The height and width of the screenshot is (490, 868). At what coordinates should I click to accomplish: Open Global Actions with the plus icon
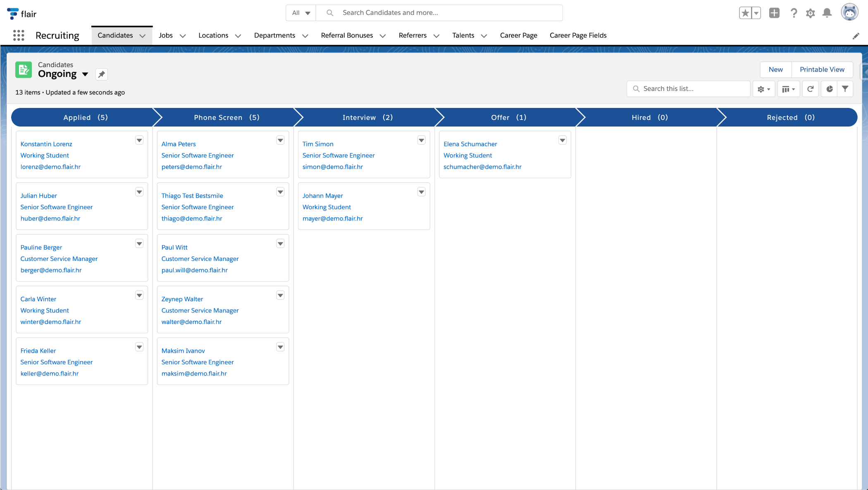coord(774,13)
